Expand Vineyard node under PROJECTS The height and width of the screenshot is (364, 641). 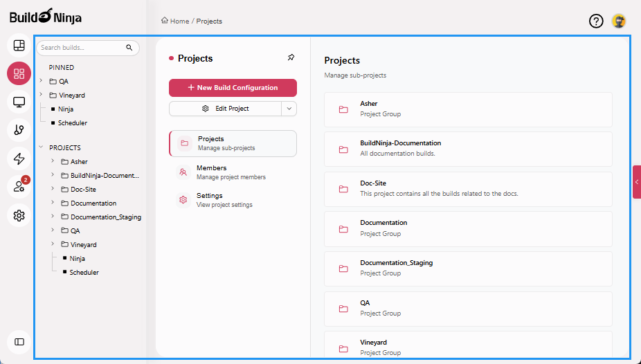53,244
